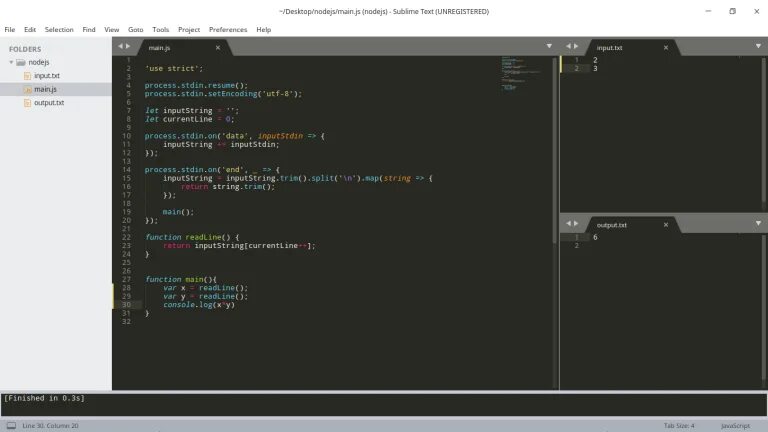Change the JavaScript syntax selector
768x432 pixels.
(x=735, y=426)
